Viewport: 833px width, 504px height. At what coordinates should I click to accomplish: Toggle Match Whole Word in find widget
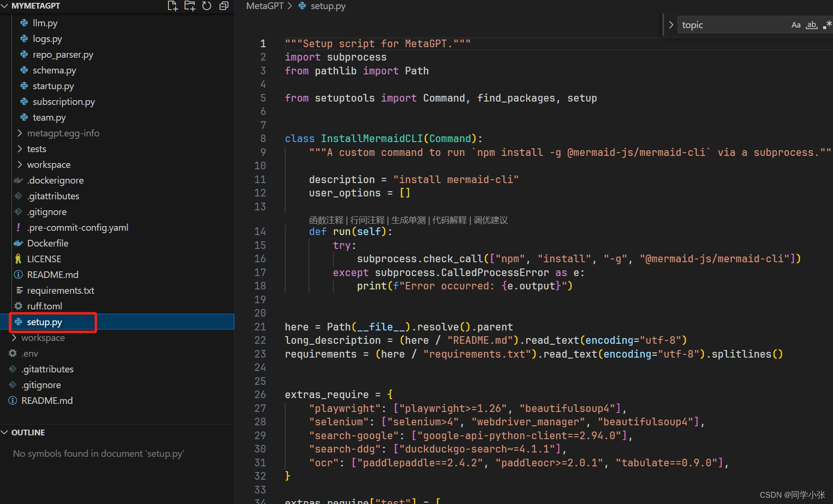[812, 25]
